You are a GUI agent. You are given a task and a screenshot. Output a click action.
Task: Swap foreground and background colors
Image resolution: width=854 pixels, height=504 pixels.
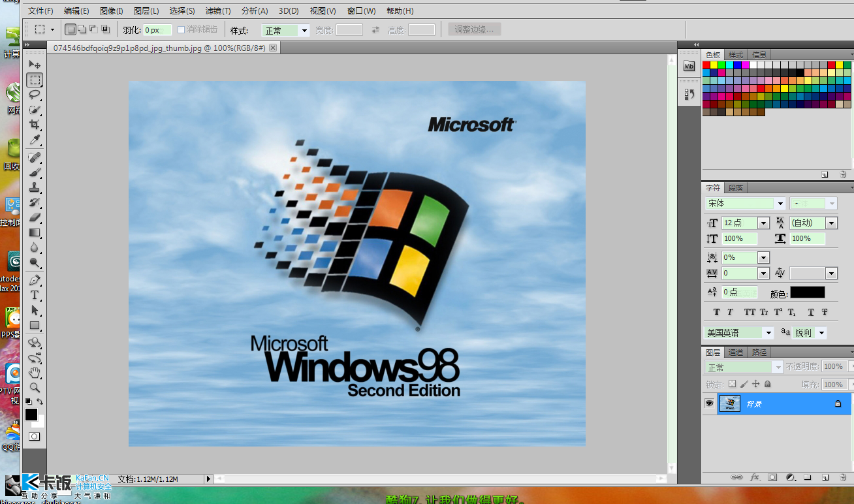pos(40,402)
